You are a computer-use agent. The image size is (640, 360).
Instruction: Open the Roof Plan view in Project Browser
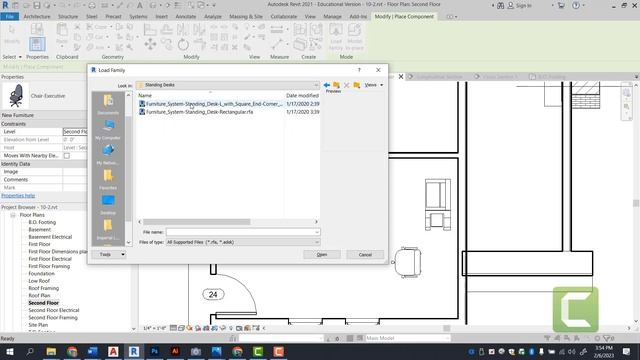(39, 296)
